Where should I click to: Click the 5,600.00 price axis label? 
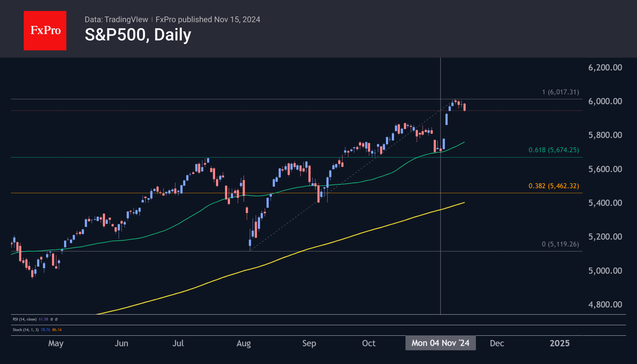point(605,169)
